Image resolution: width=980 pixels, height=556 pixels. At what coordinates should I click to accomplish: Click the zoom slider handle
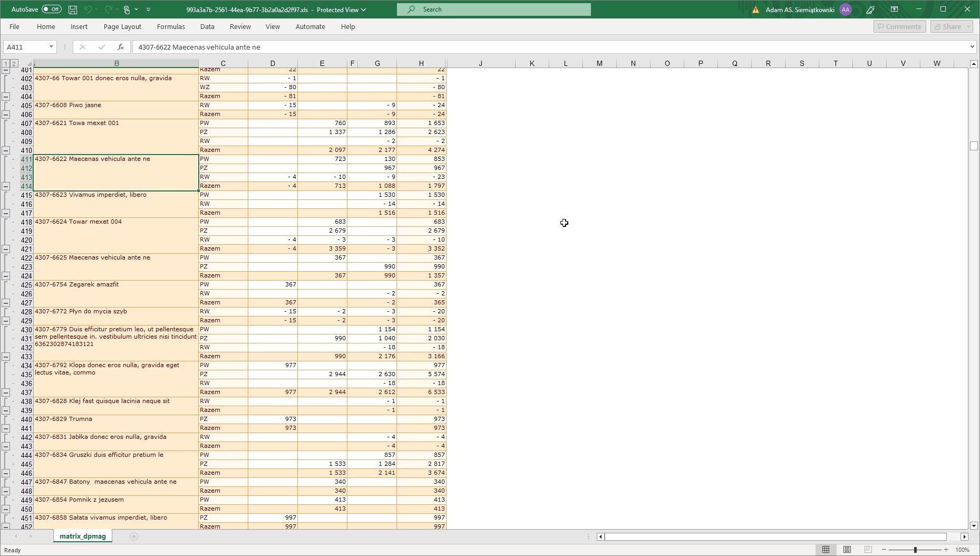[x=915, y=550]
